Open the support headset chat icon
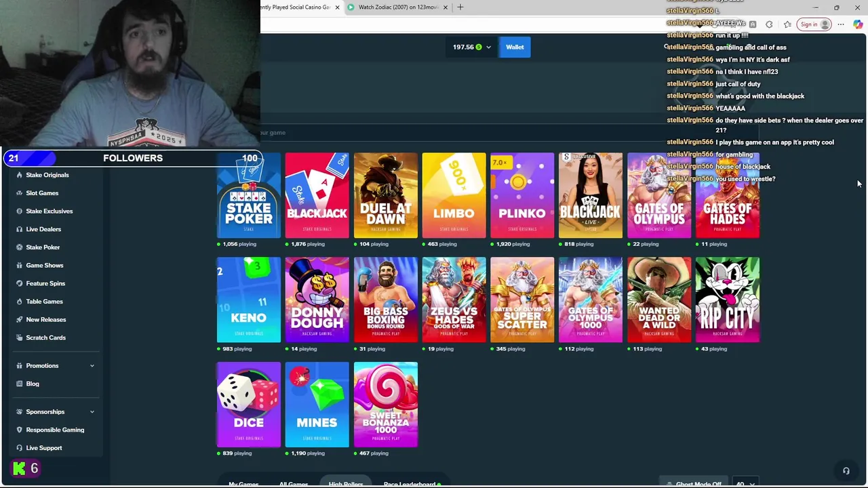 coord(846,471)
